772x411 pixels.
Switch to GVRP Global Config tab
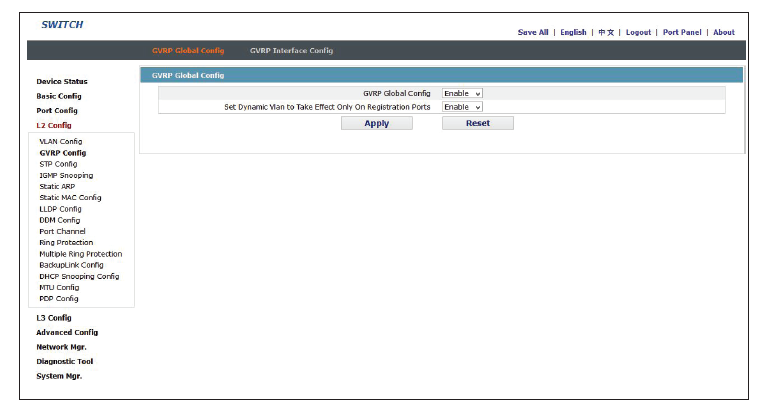[188, 51]
